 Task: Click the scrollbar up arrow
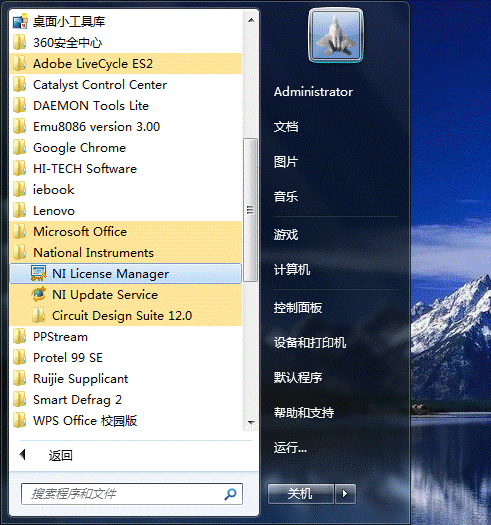point(251,20)
